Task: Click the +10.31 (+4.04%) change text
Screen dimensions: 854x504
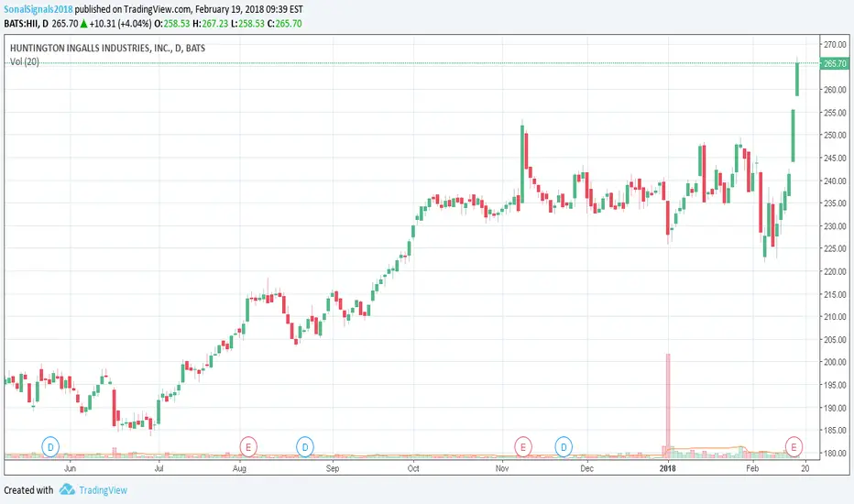Action: pos(120,24)
